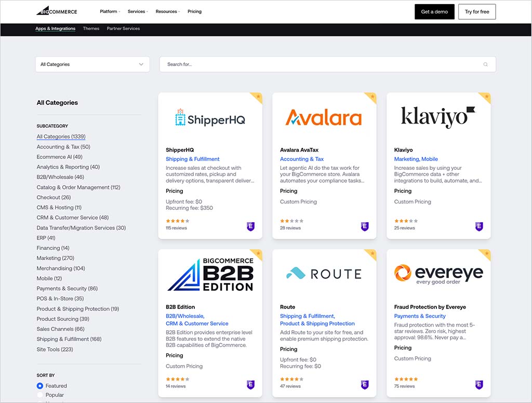Click the purple E badge on Avalara card
532x403 pixels.
coord(365,226)
